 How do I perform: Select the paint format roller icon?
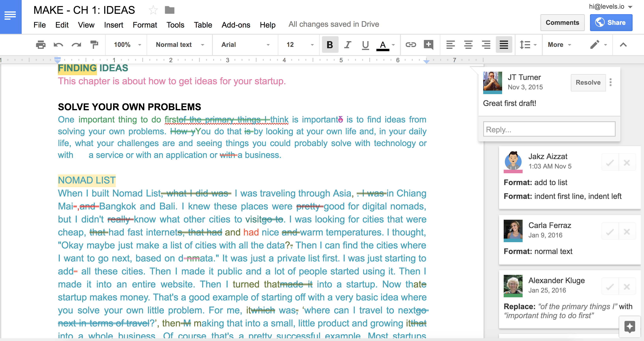coord(94,45)
